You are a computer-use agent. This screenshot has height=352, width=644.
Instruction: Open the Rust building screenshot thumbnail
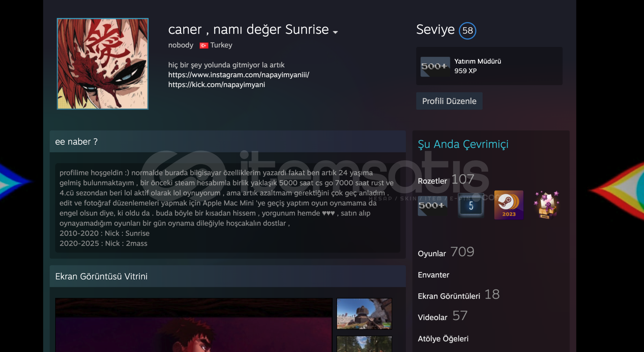coord(364,314)
